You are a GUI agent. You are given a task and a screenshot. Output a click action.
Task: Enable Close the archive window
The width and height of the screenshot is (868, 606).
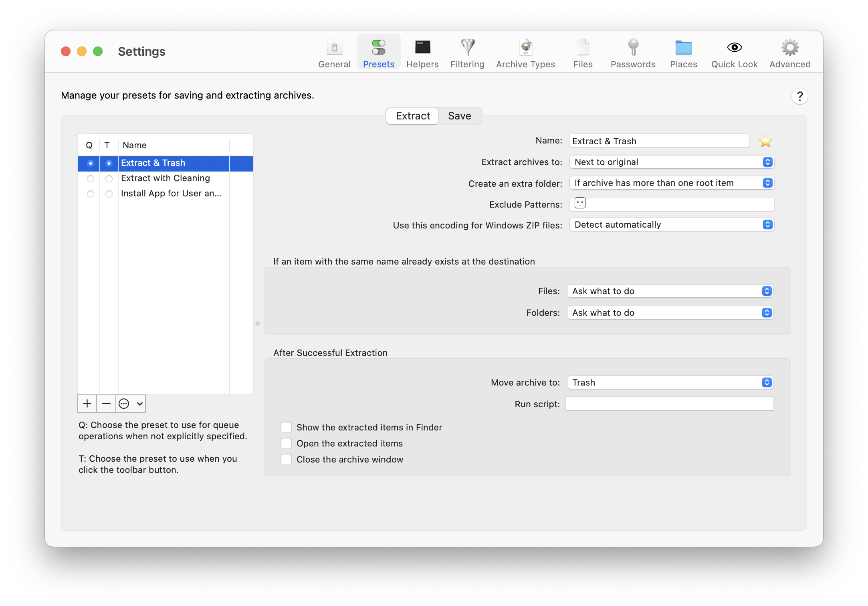coord(286,459)
